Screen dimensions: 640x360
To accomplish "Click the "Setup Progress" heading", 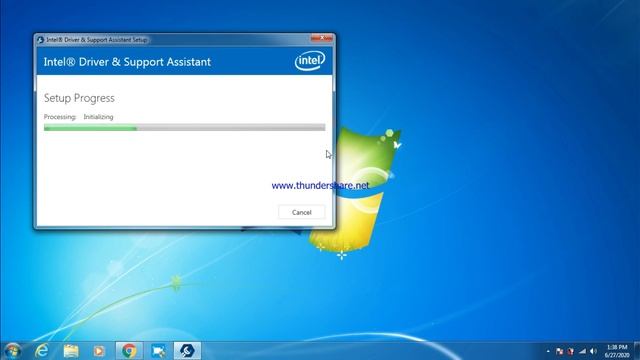I will click(79, 98).
